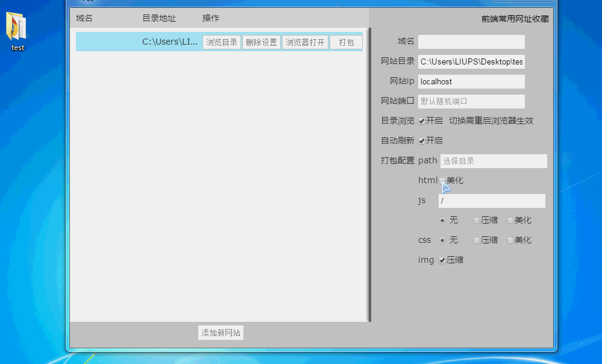Viewport: 602px width, 364px height.
Task: Click the 删除设置 button
Action: (261, 42)
